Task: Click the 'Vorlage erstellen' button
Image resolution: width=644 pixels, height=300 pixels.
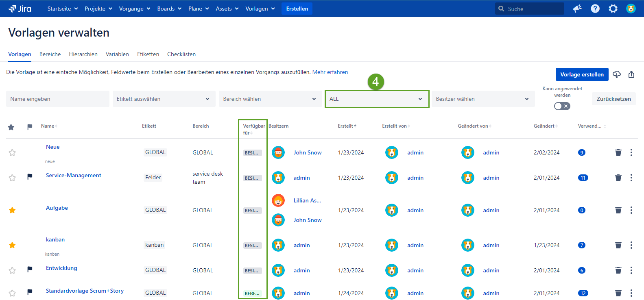Action: point(582,74)
